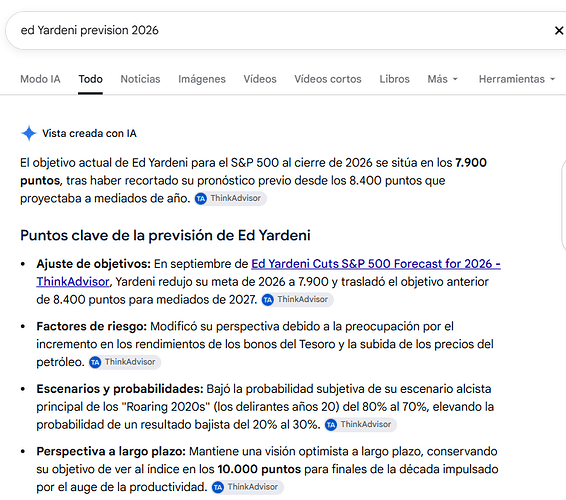Click the bold text '10.000 puntos'
This screenshot has width=566, height=500.
click(x=259, y=469)
